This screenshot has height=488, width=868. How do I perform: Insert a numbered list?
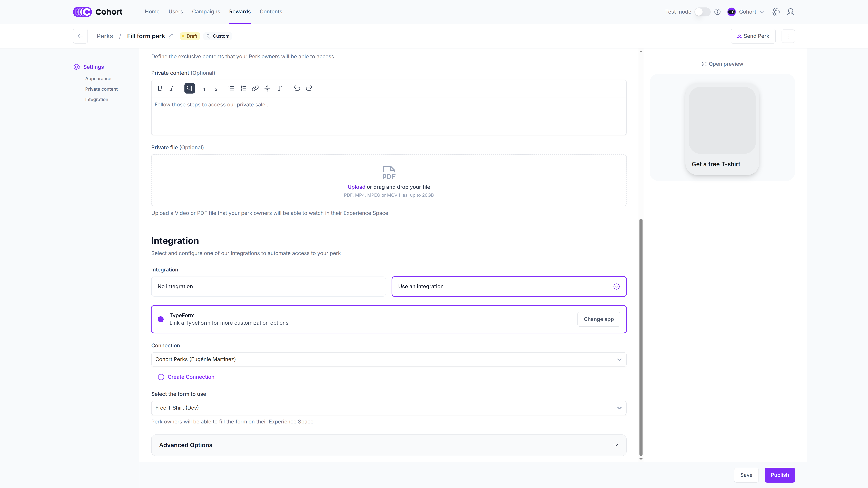point(243,88)
